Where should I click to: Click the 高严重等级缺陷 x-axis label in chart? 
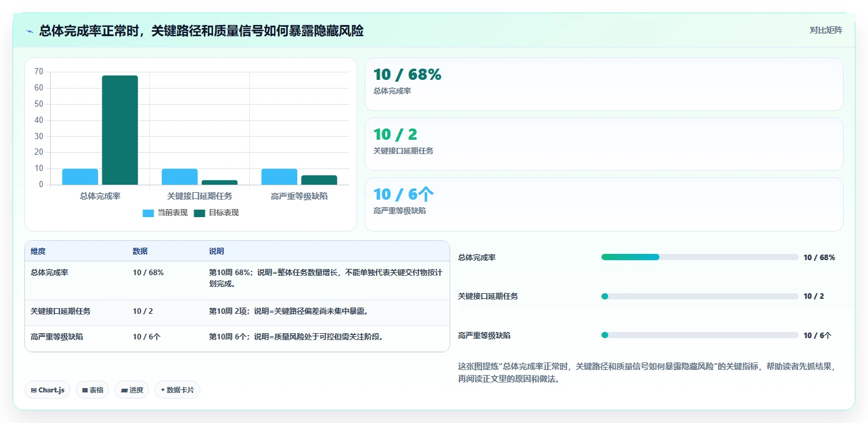[299, 196]
